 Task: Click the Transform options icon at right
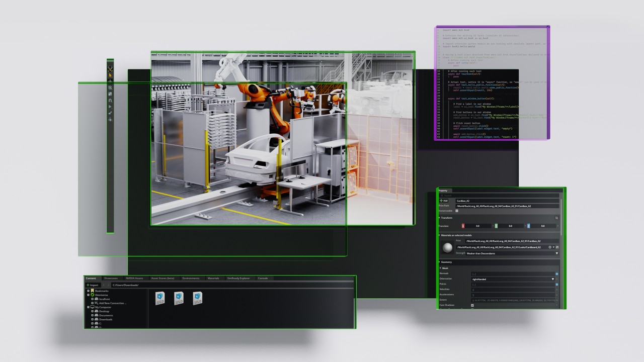pos(557,218)
